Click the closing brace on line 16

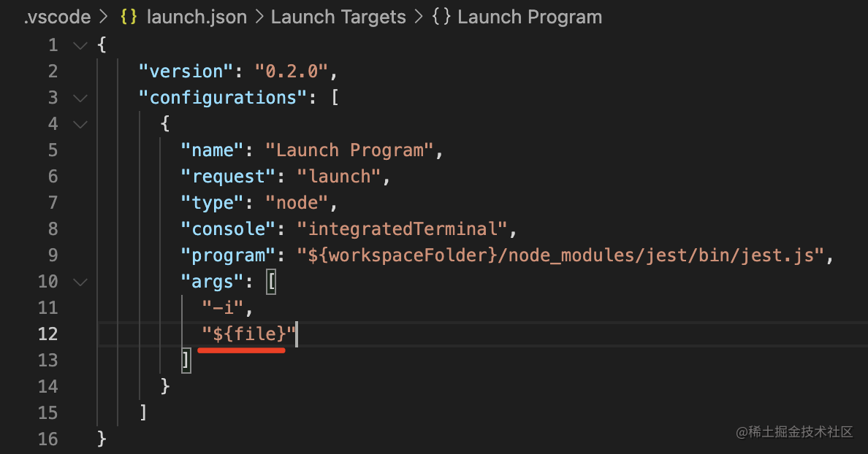[102, 439]
